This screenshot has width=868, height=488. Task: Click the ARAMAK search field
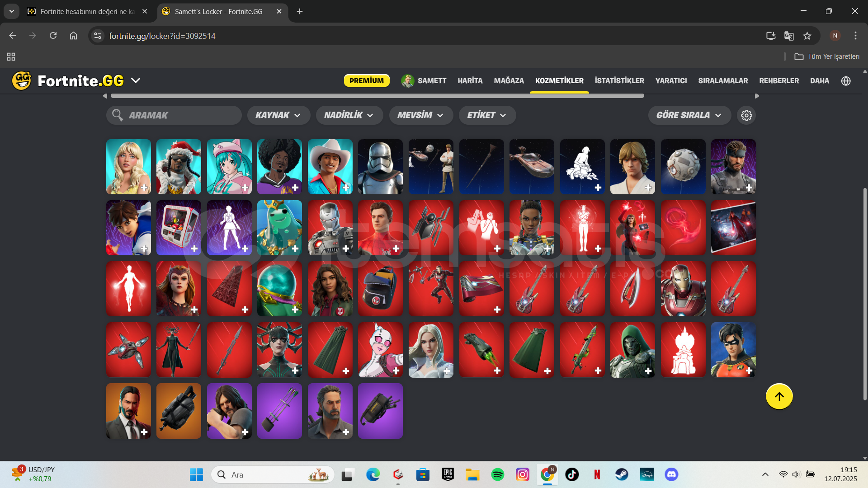174,115
